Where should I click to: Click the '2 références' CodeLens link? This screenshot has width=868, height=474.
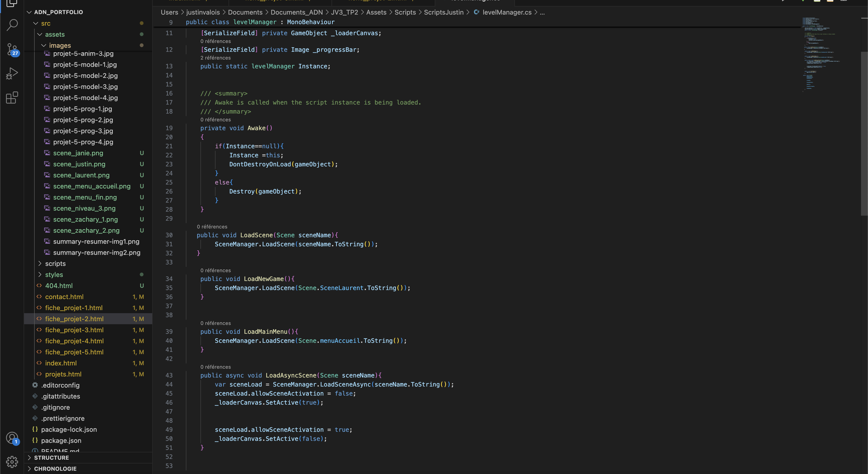click(215, 58)
